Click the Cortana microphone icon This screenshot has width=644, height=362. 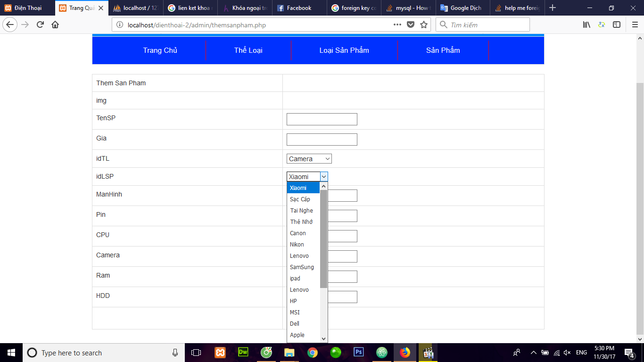(x=175, y=353)
